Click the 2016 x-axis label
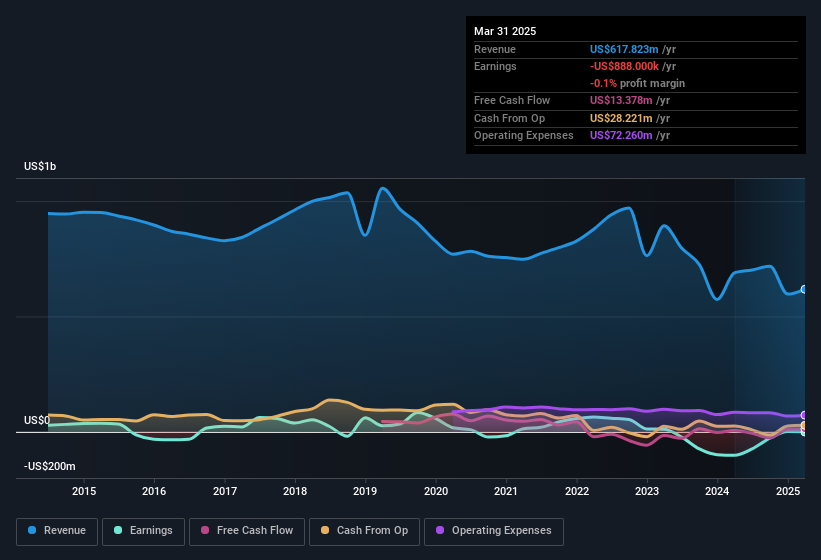 tap(154, 491)
